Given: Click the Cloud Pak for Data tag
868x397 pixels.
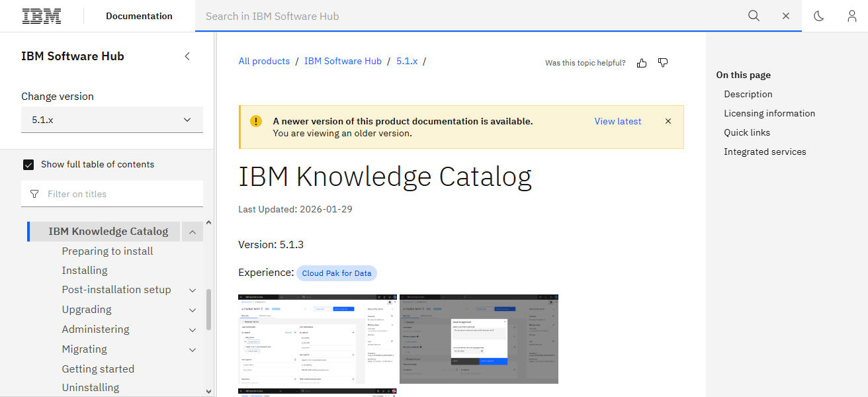Looking at the screenshot, I should pyautogui.click(x=337, y=273).
